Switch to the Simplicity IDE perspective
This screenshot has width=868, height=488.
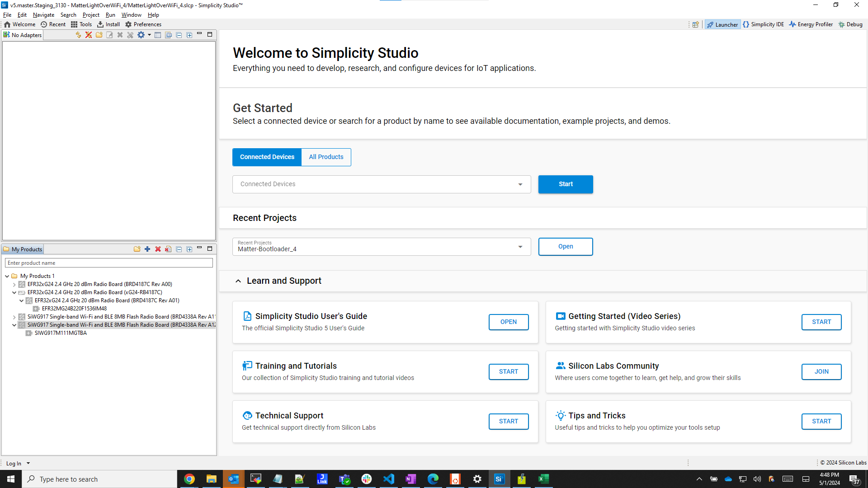[764, 24]
